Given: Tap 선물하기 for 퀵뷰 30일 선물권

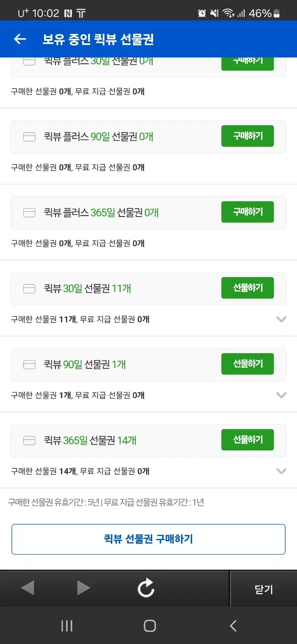Looking at the screenshot, I should 247,288.
